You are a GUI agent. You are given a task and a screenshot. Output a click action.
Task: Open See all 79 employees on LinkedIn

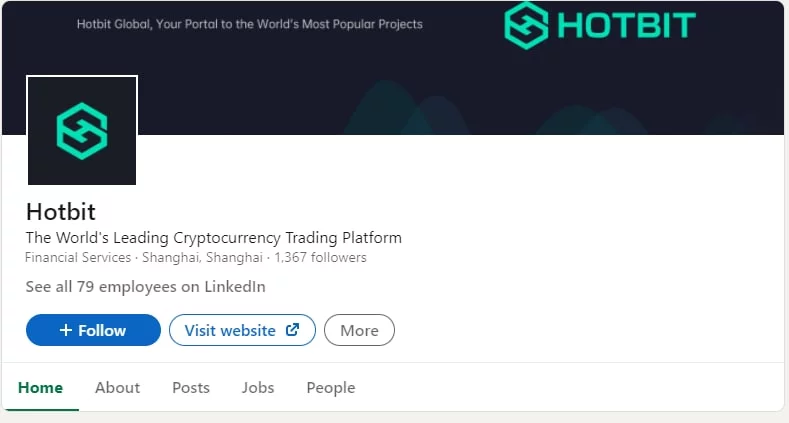tap(145, 287)
